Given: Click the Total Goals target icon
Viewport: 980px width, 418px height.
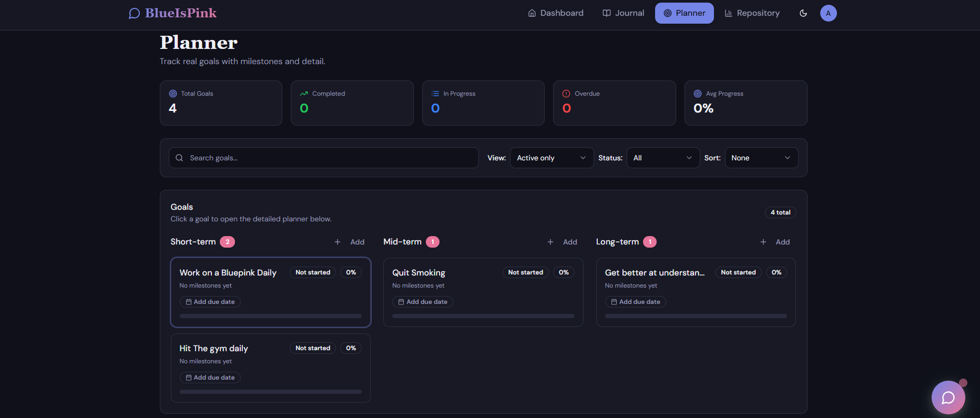Looking at the screenshot, I should (x=172, y=94).
